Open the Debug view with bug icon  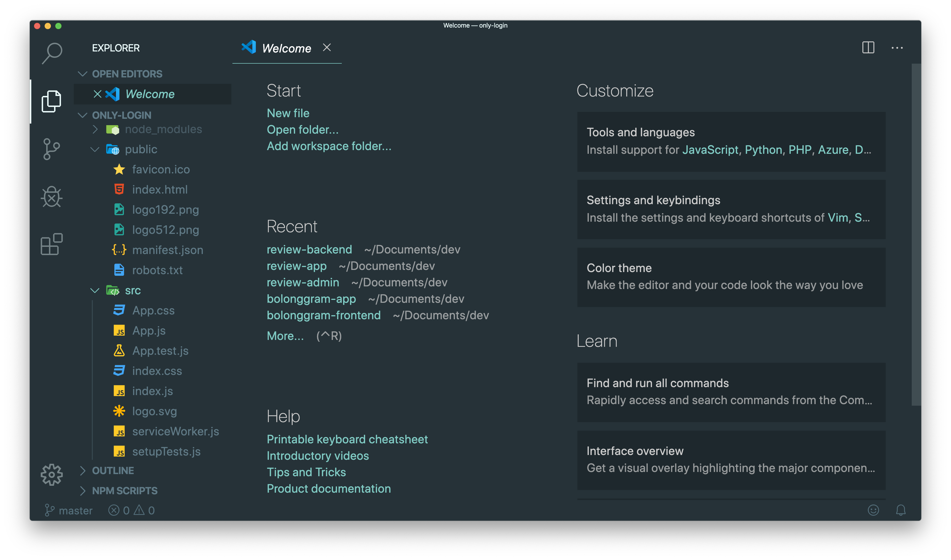point(51,196)
